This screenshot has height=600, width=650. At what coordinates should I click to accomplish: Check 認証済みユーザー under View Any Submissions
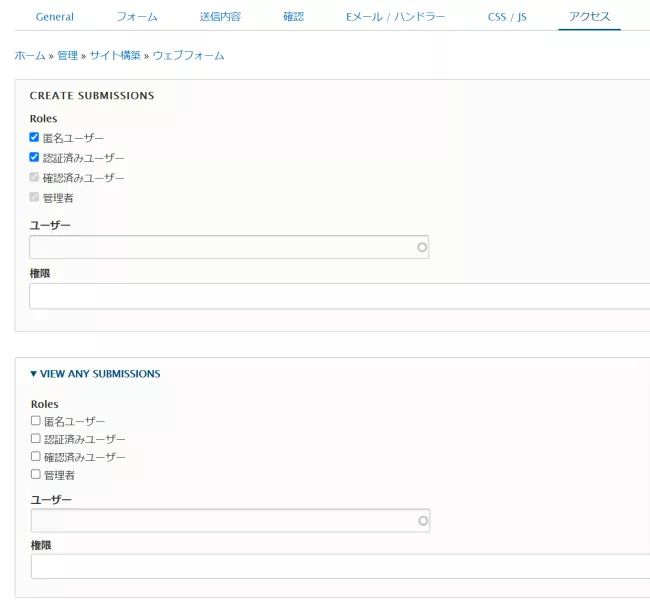36,439
